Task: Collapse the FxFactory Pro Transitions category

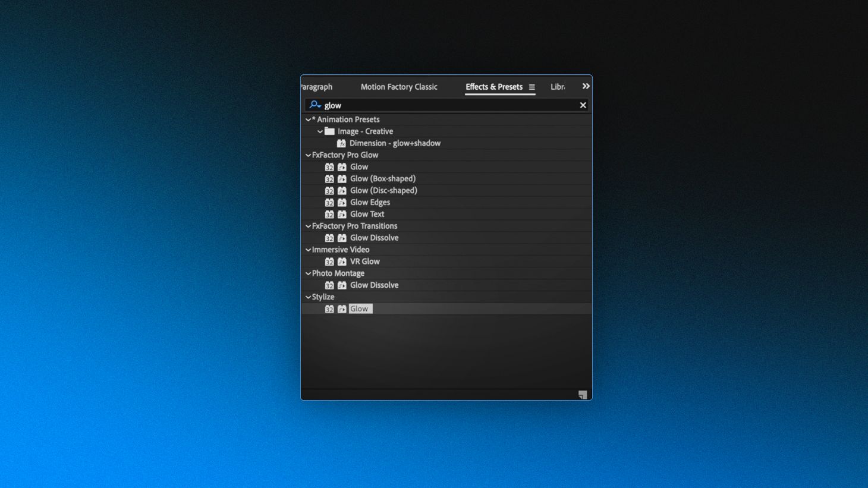Action: pos(308,226)
